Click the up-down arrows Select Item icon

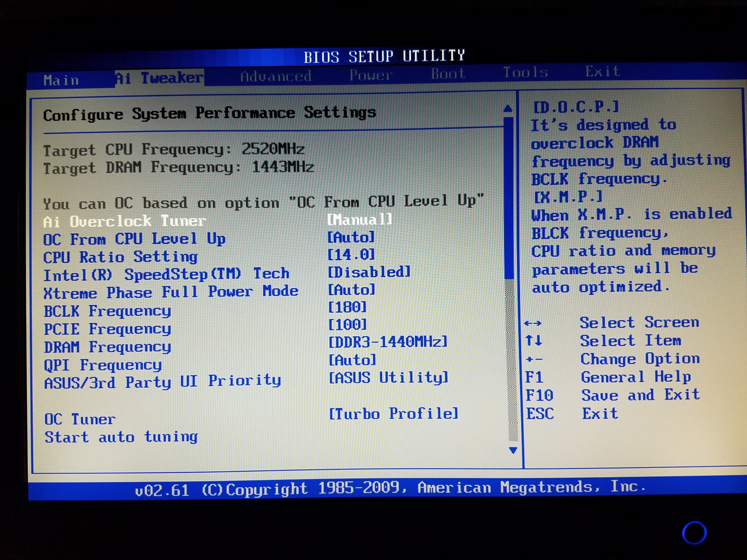tap(534, 341)
